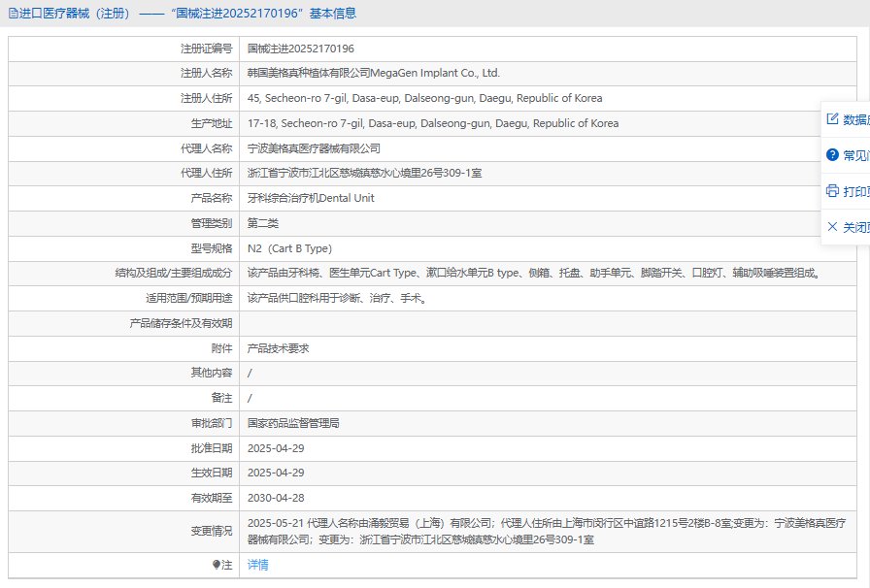Click the 产品技术要求 attachment cell

click(278, 348)
